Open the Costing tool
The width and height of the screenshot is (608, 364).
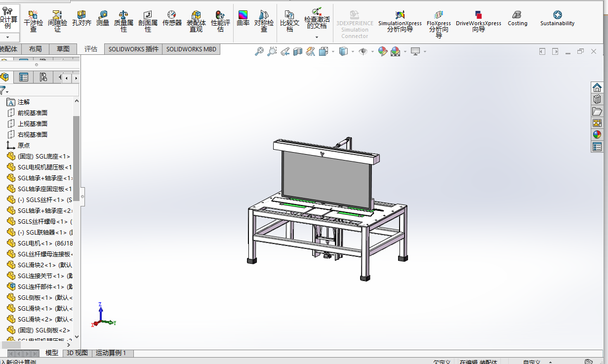click(517, 18)
